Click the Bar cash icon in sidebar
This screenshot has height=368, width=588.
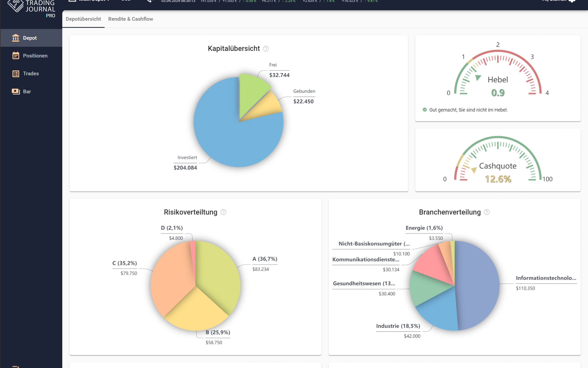click(x=16, y=91)
